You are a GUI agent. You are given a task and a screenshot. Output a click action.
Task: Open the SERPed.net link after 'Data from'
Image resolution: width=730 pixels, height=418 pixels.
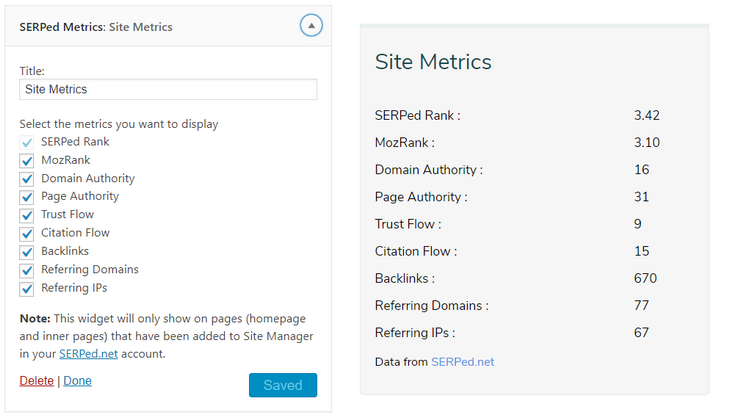pyautogui.click(x=462, y=362)
